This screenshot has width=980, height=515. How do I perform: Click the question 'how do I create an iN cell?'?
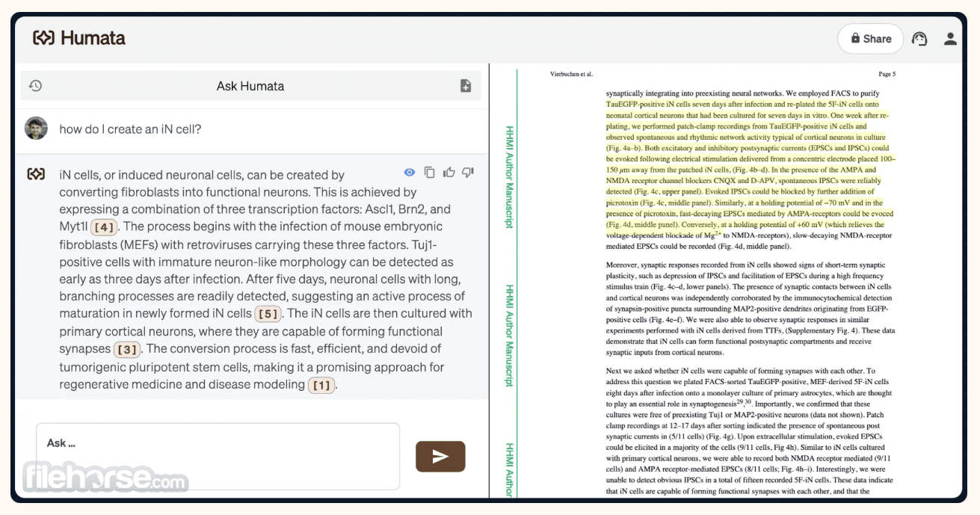[x=130, y=129]
